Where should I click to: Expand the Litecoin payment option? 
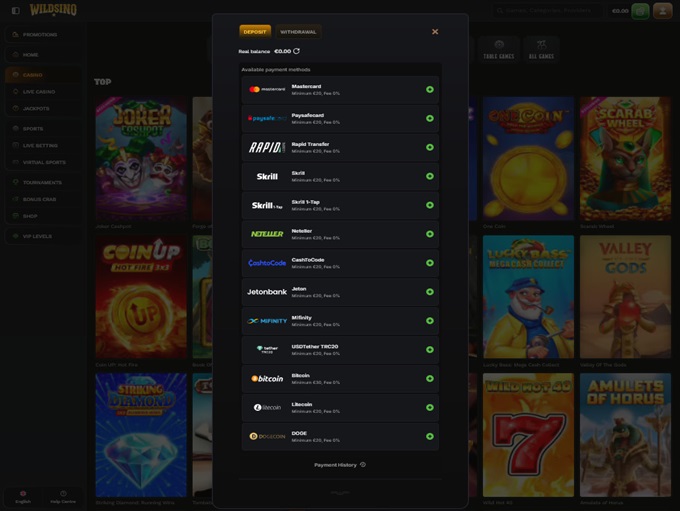click(x=430, y=408)
